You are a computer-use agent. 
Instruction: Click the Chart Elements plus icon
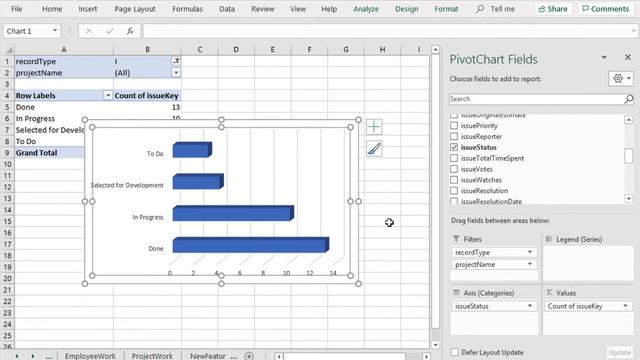[x=374, y=127]
